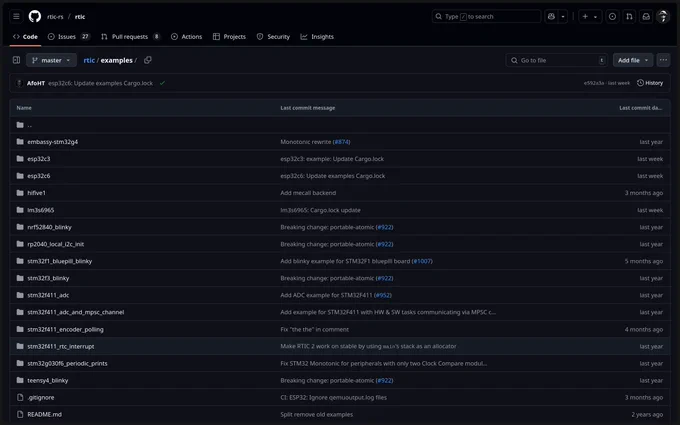Open the esp32c6 folder
The image size is (680, 425).
click(39, 176)
